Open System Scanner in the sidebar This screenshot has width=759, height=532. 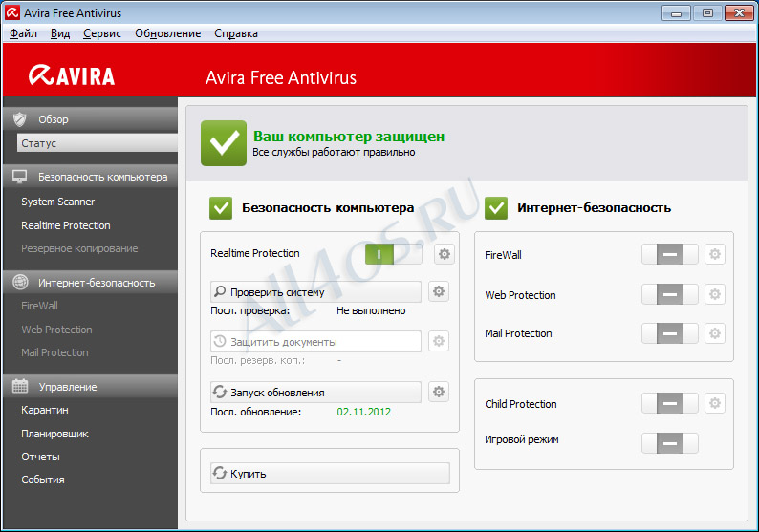click(57, 202)
